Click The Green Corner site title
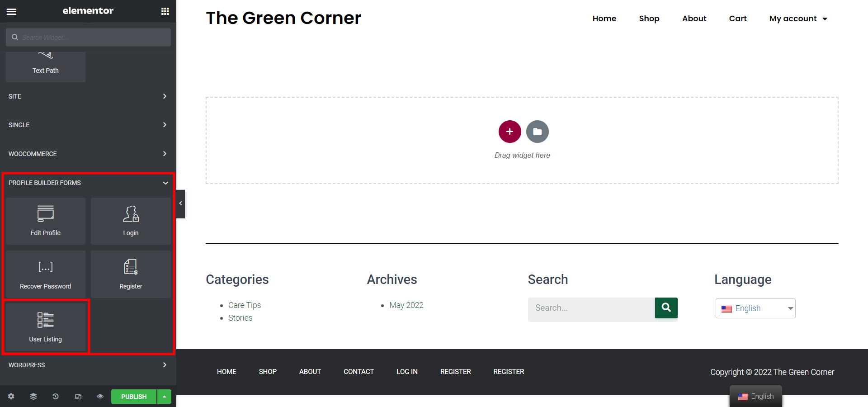The width and height of the screenshot is (868, 407). (x=283, y=18)
